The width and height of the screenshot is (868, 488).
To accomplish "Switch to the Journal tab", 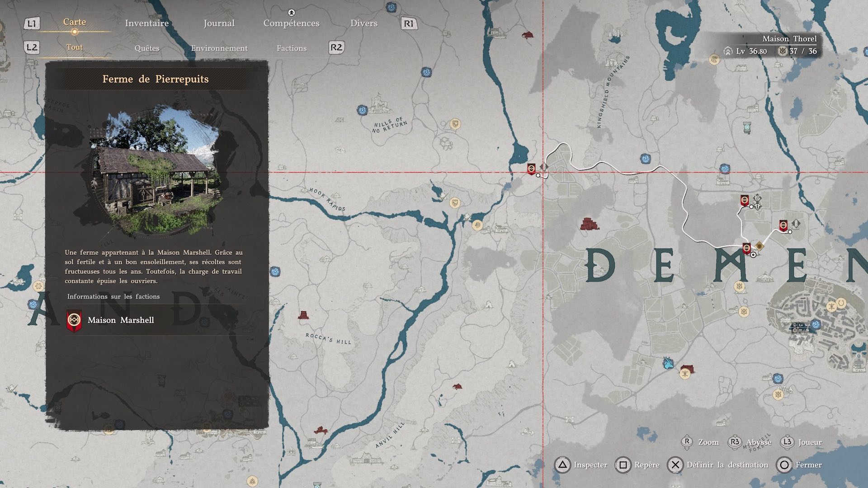I will pos(219,23).
